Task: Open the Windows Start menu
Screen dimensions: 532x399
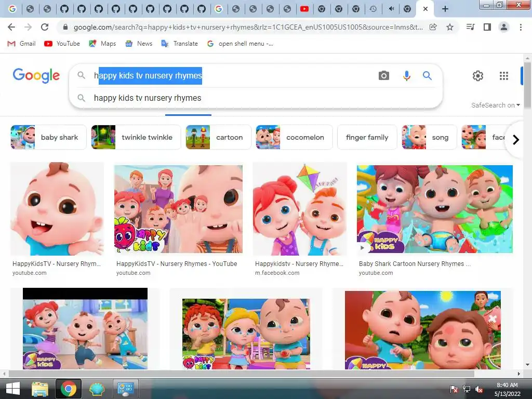Action: pyautogui.click(x=12, y=389)
